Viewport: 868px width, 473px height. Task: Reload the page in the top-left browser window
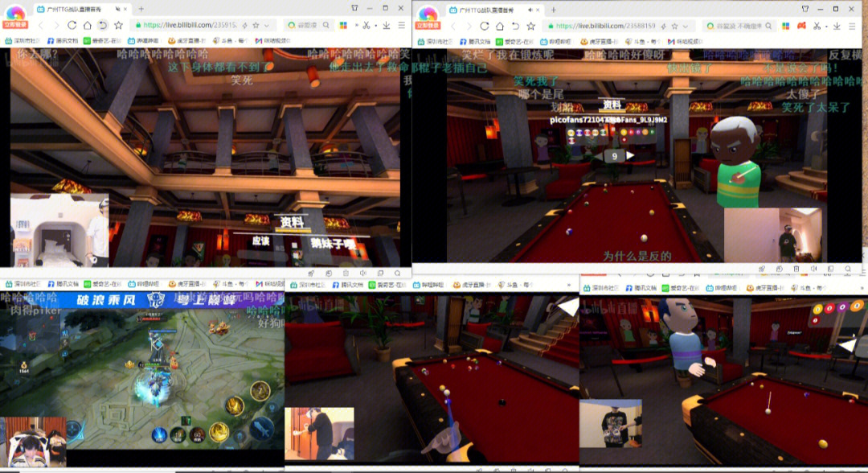(72, 25)
